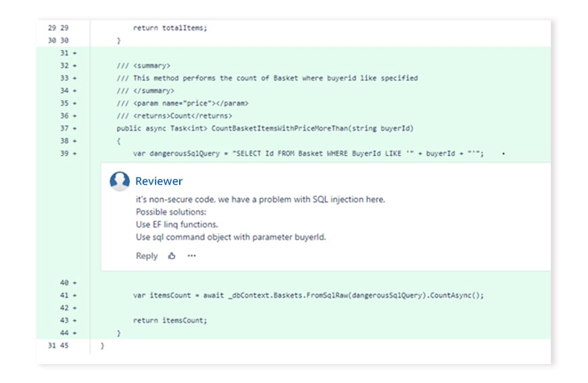
Task: Click the 'Use EF linq functions.' line
Action: tap(176, 225)
